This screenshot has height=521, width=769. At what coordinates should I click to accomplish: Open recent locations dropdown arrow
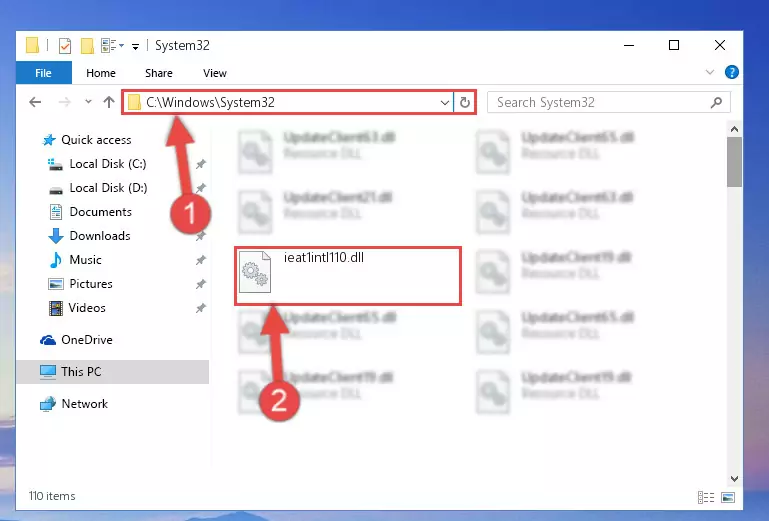coord(88,102)
